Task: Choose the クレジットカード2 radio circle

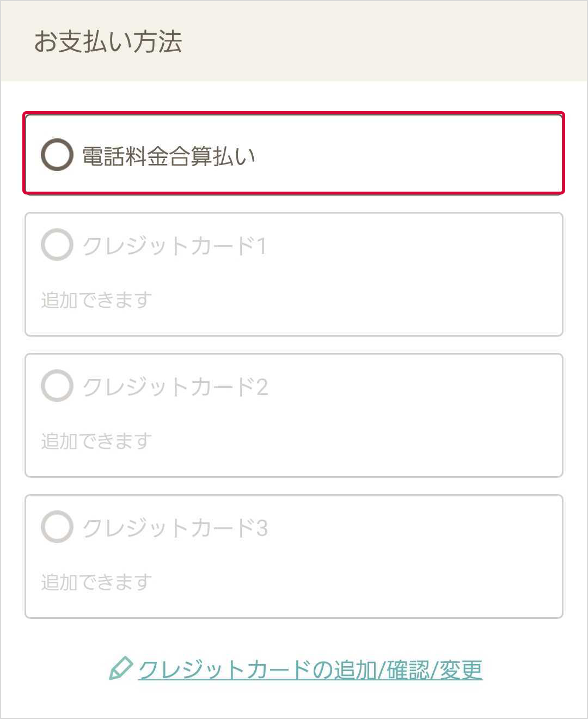Action: [x=57, y=386]
